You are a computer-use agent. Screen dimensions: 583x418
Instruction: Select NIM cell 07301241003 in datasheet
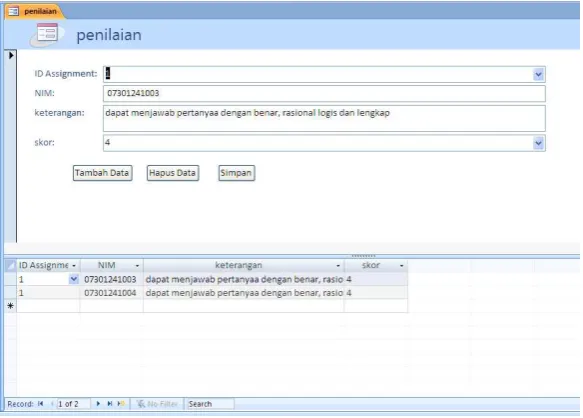[112, 279]
